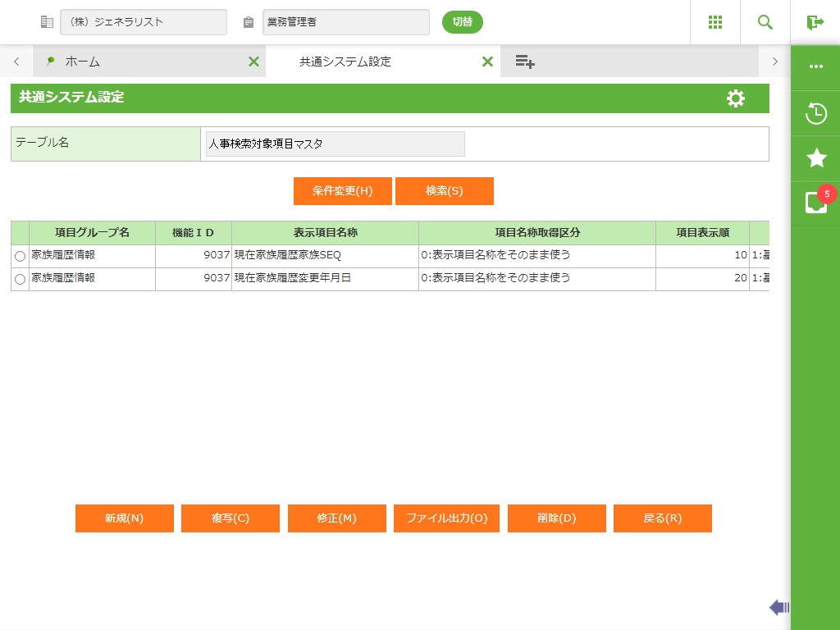Open favorites star icon in sidebar
The height and width of the screenshot is (630, 840).
(x=815, y=158)
